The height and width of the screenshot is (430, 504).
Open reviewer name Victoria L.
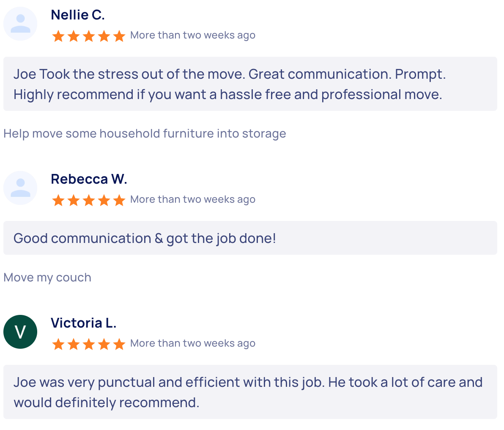click(84, 323)
